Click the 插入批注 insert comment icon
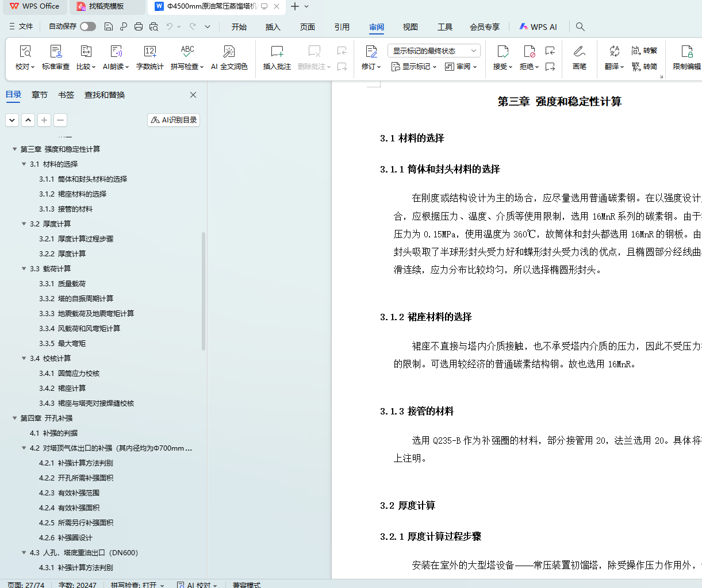This screenshot has height=588, width=702. point(277,57)
